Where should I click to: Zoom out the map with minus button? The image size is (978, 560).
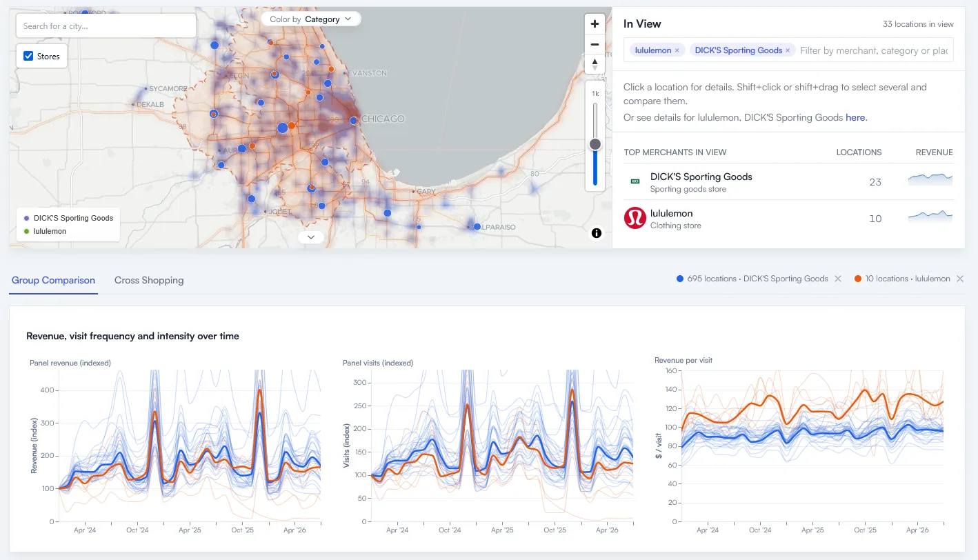595,44
